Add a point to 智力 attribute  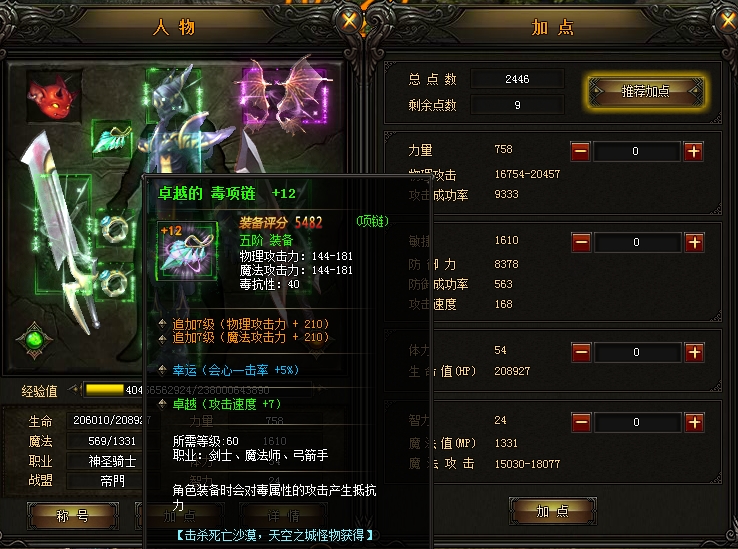[694, 422]
